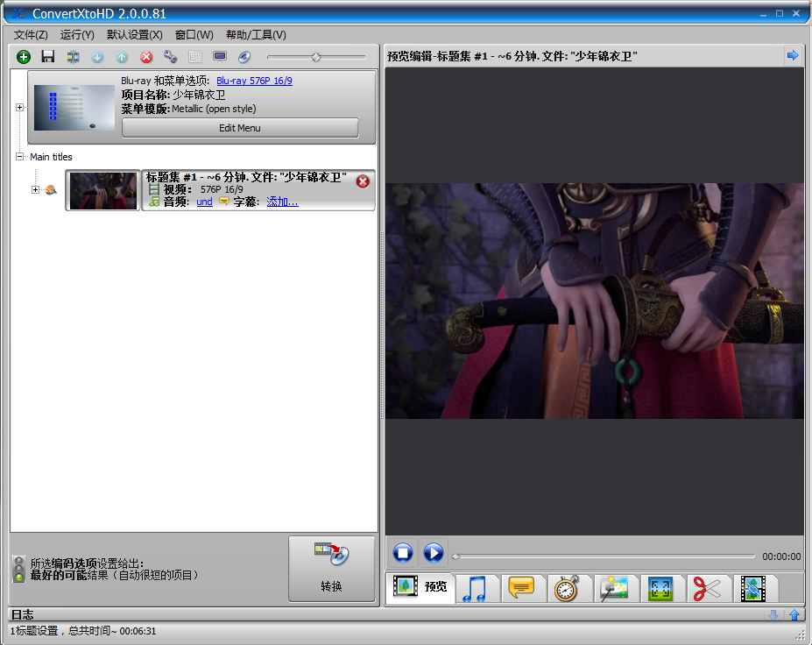This screenshot has height=645, width=812.
Task: Open the merge film strip tab
Action: click(x=753, y=589)
